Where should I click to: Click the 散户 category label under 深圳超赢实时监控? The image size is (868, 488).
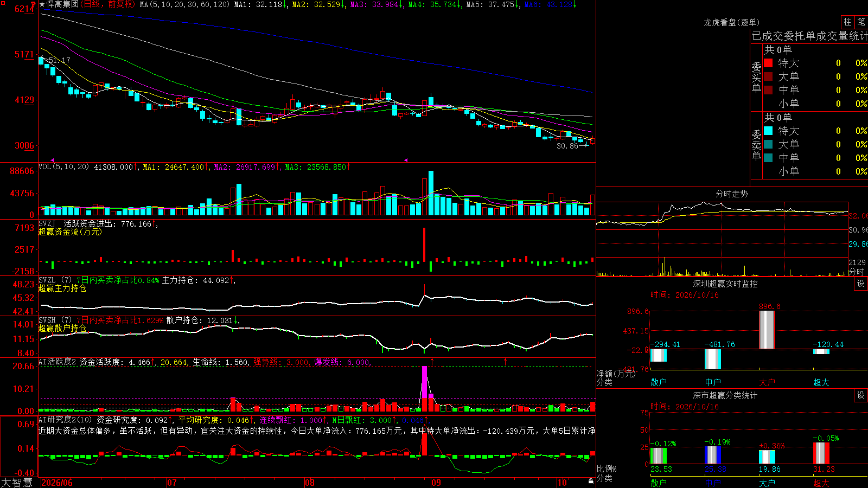click(659, 382)
